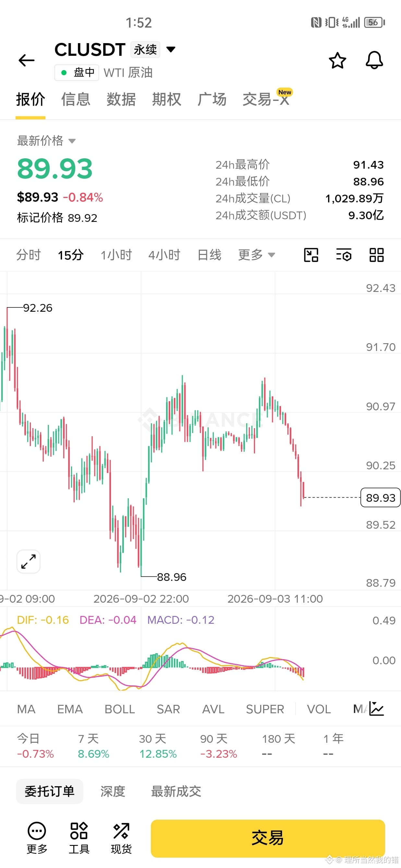Expand CLUSDT contract selector dropdown

171,50
